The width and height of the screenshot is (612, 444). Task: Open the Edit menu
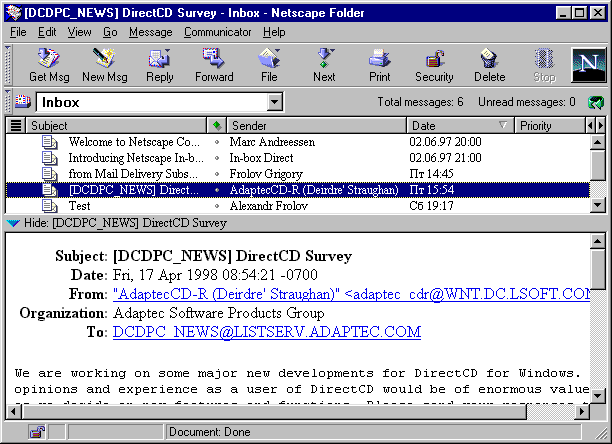(47, 32)
